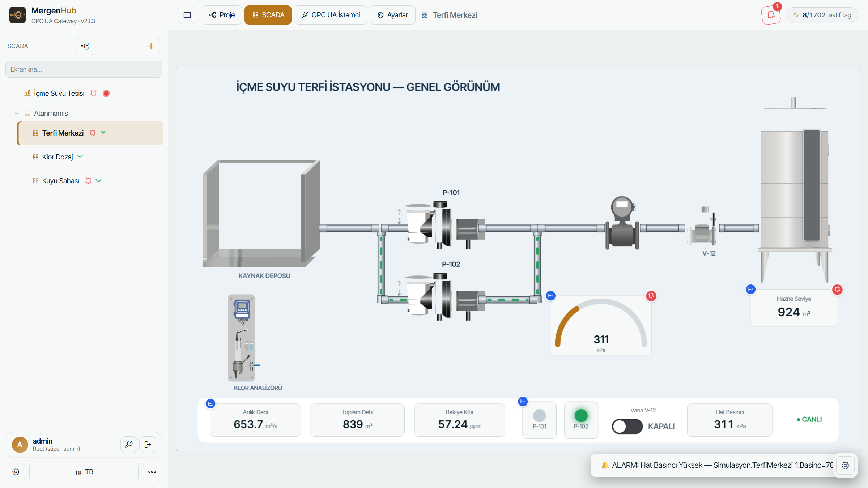Select pump P-101 on the diagram
This screenshot has width=868, height=488.
(x=441, y=225)
